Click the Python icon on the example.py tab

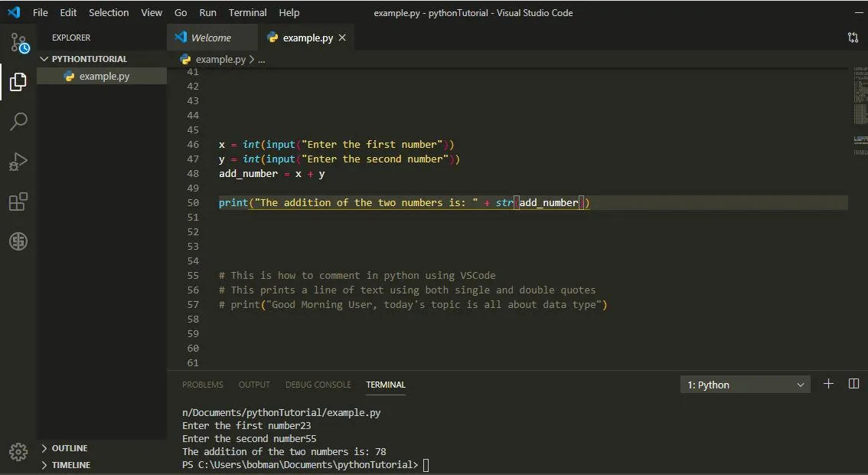coord(272,37)
